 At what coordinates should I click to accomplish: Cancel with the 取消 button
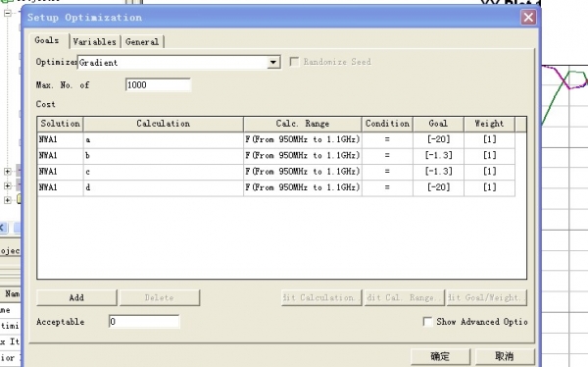tap(505, 356)
